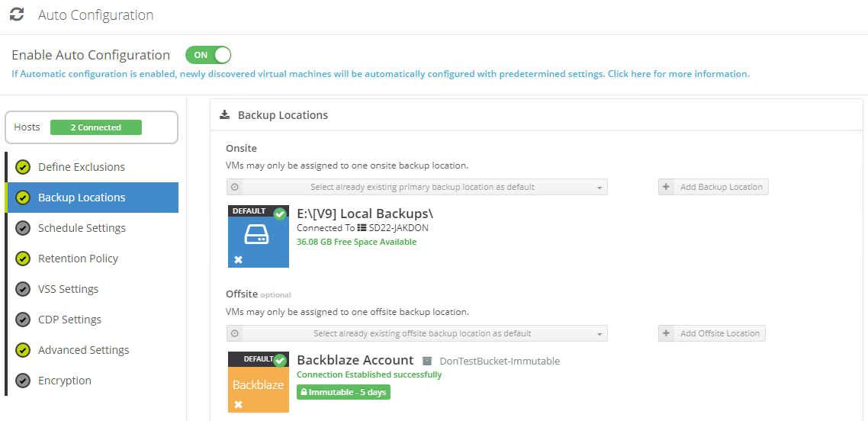Click the Encryption step checkmark indicator

pyautogui.click(x=23, y=381)
